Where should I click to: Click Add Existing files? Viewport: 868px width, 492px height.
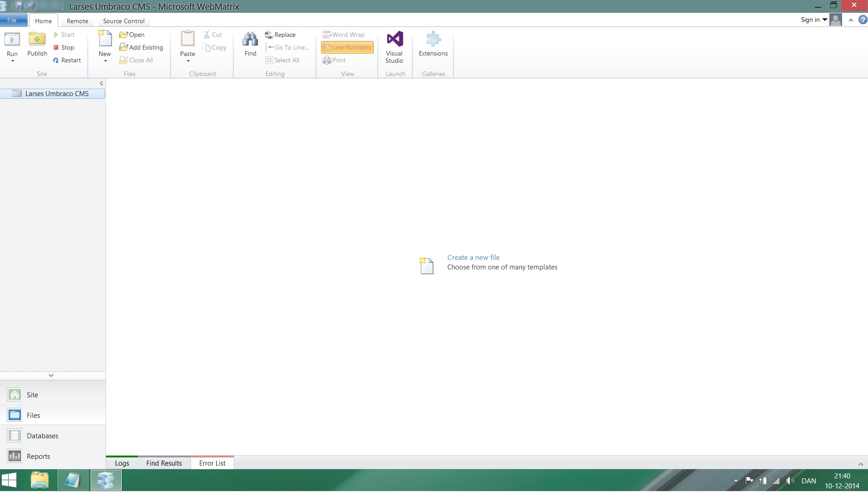coord(141,47)
